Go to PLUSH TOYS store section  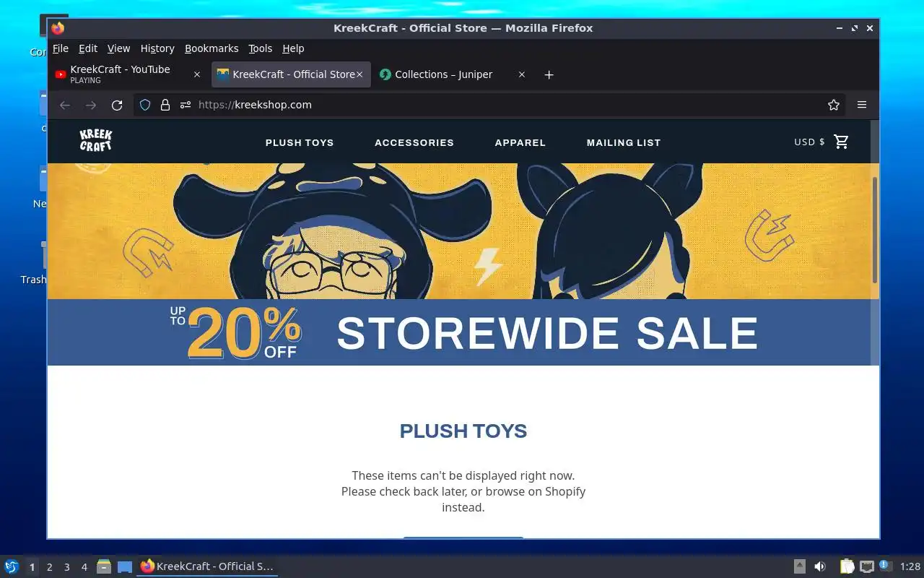[300, 142]
